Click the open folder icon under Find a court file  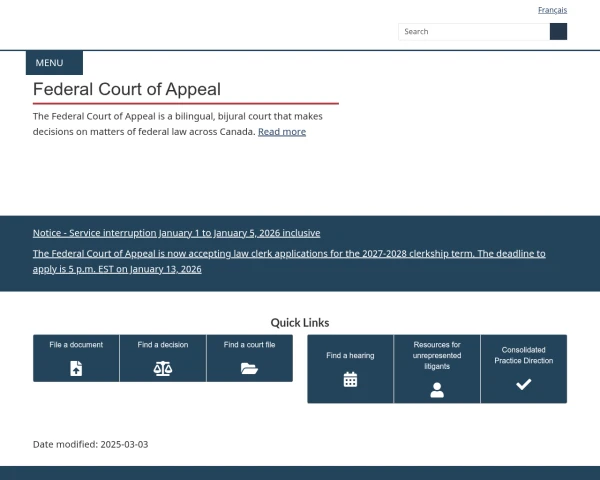point(249,369)
